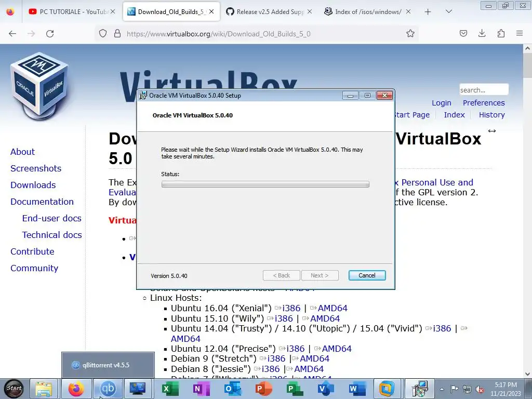The image size is (532, 399).
Task: Click the padlock site info icon
Action: 117,34
